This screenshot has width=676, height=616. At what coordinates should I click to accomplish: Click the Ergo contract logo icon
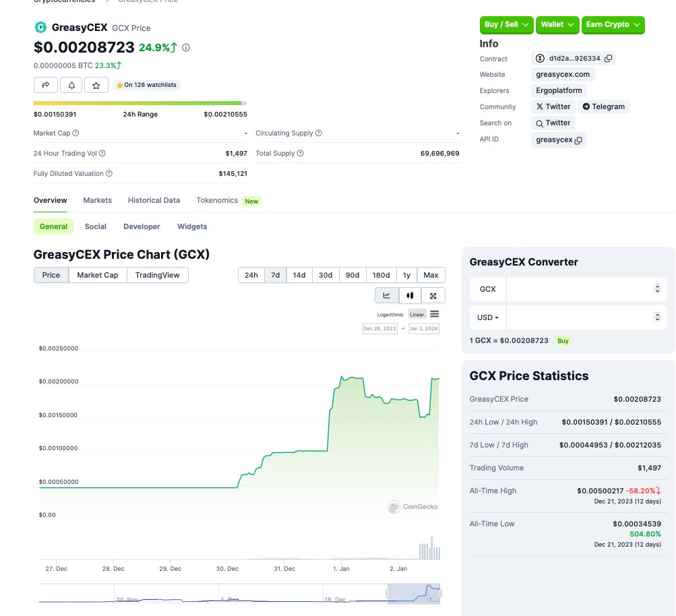coord(540,58)
